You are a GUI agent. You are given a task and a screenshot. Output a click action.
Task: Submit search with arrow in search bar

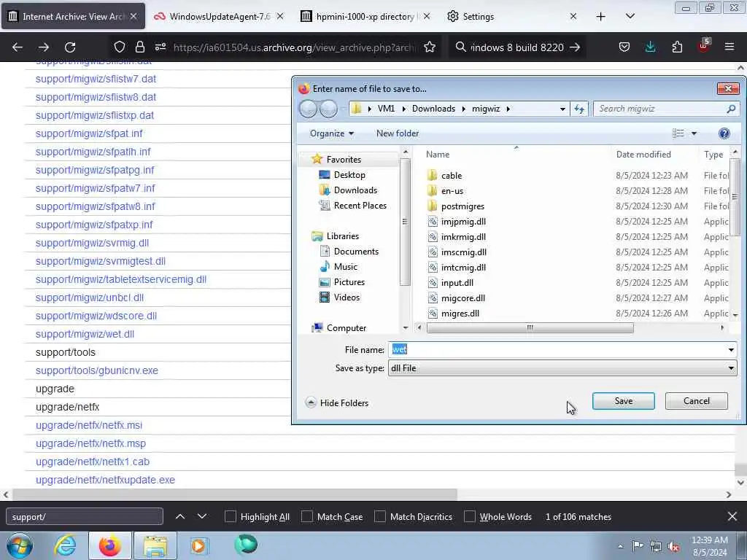(576, 47)
